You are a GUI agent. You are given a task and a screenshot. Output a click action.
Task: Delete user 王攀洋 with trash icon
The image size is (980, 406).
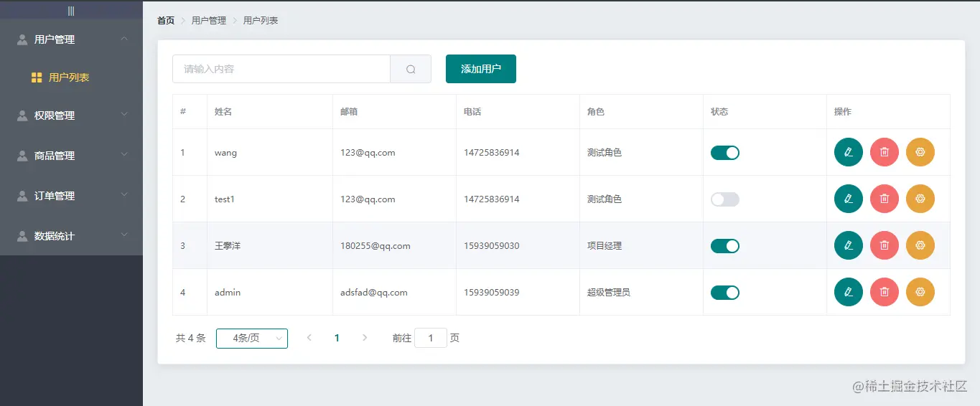pyautogui.click(x=885, y=245)
